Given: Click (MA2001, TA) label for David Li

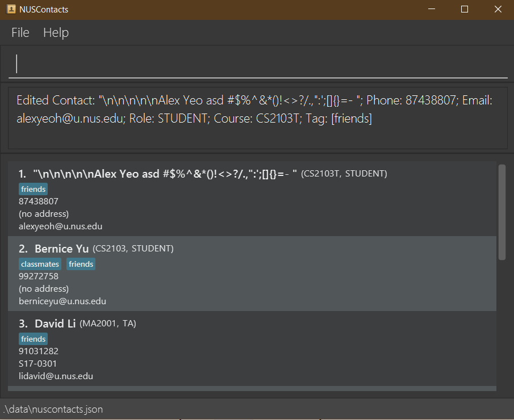Looking at the screenshot, I should 108,324.
